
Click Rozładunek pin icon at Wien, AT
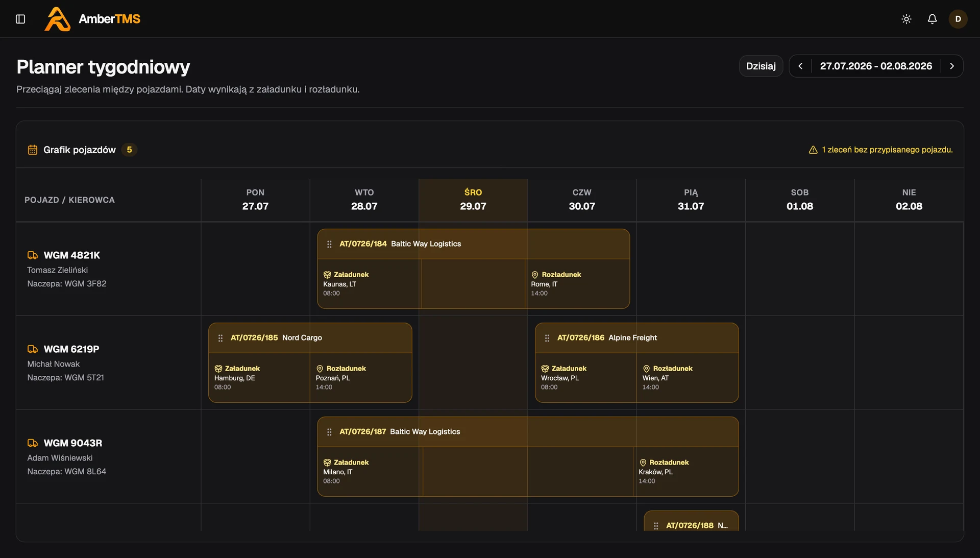646,369
